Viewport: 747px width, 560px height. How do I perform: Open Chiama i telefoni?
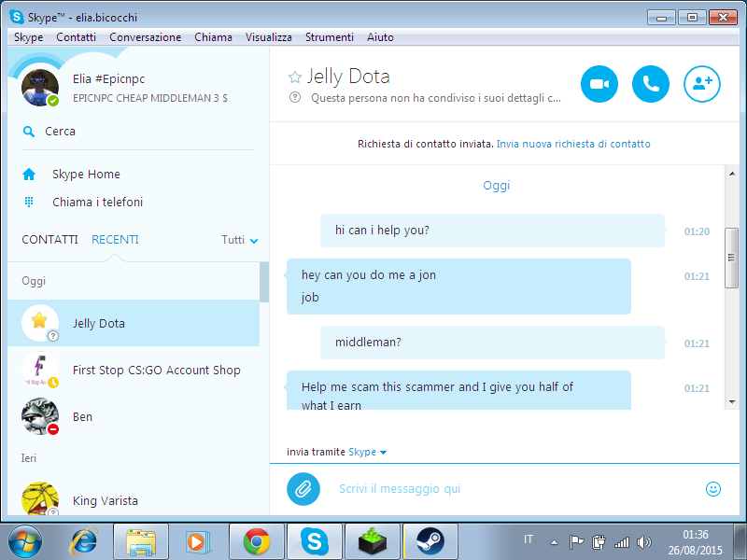coord(98,202)
